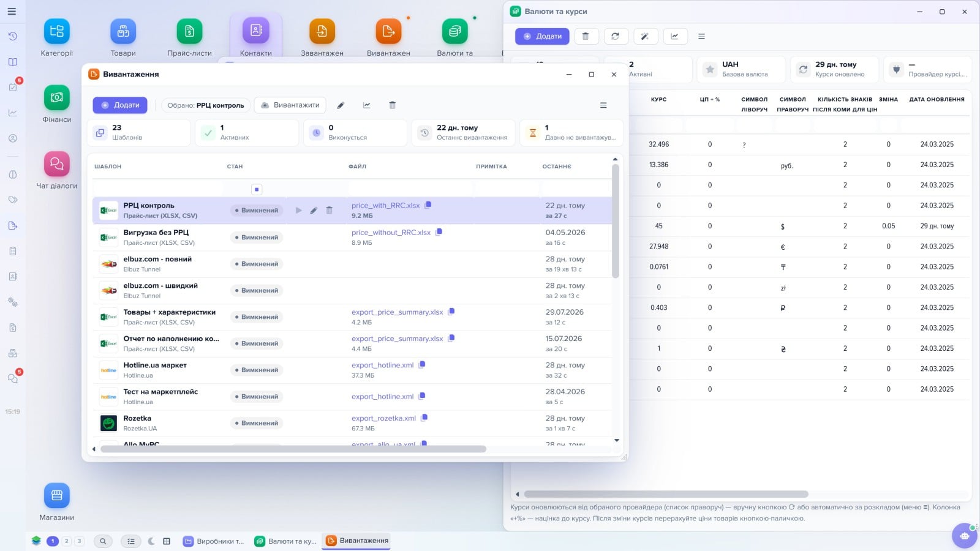Click the horizontal scrollbar in Вивантаження list
Viewport: 980px width, 551px height.
(293, 449)
